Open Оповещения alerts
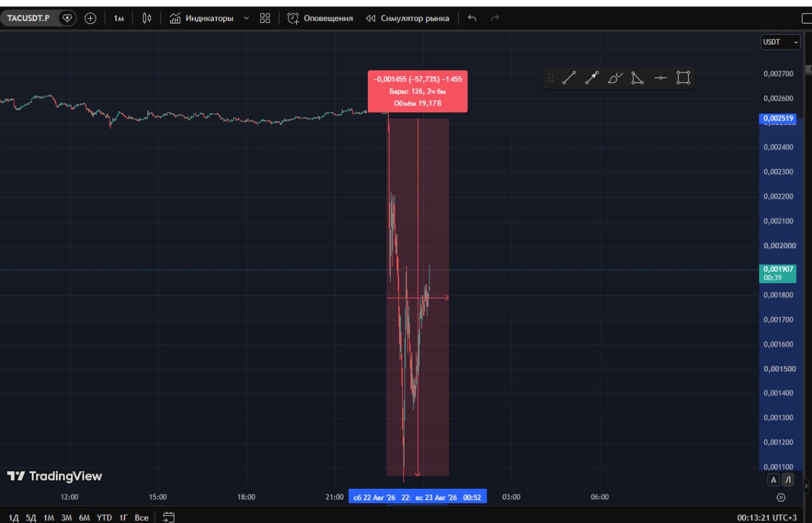The width and height of the screenshot is (812, 523). tap(320, 18)
